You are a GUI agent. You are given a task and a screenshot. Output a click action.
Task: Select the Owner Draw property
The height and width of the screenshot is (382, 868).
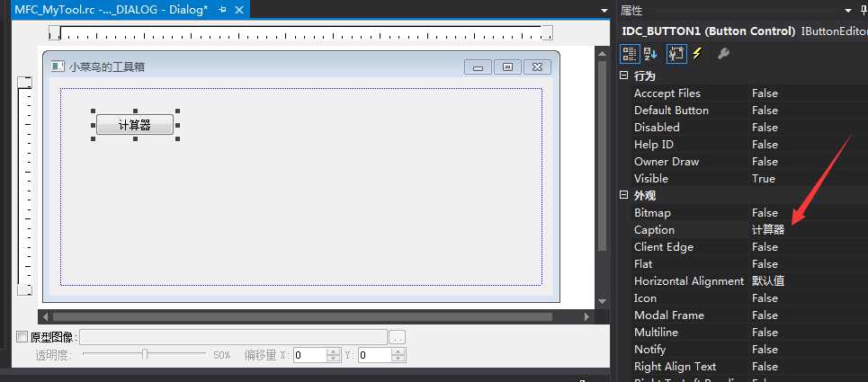point(743,162)
